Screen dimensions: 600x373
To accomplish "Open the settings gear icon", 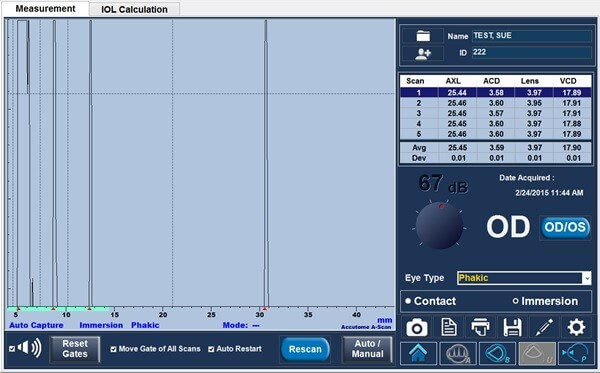I will (576, 328).
